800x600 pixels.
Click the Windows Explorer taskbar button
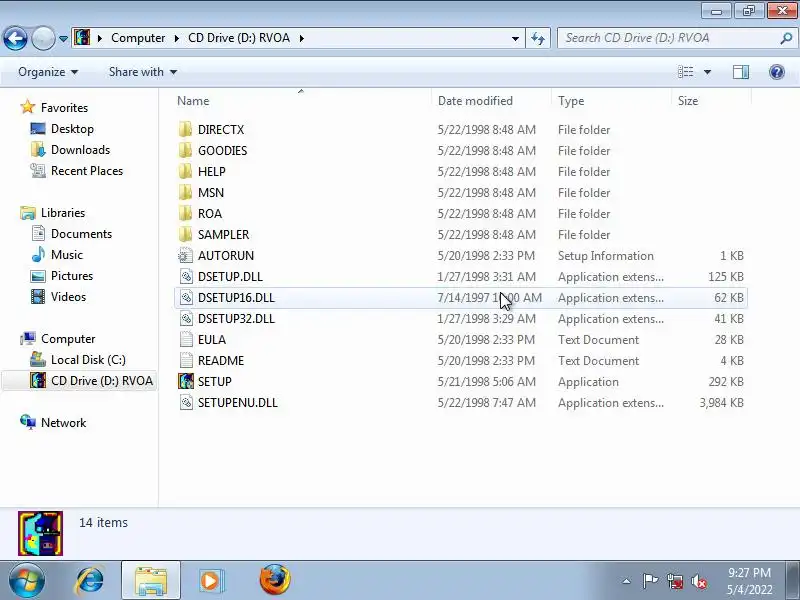tap(151, 580)
